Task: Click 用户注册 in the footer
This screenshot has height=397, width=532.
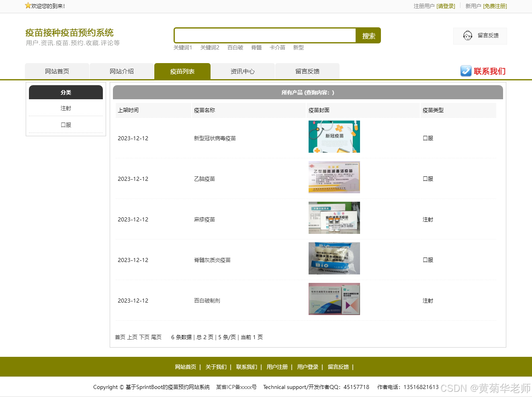Action: [x=277, y=367]
